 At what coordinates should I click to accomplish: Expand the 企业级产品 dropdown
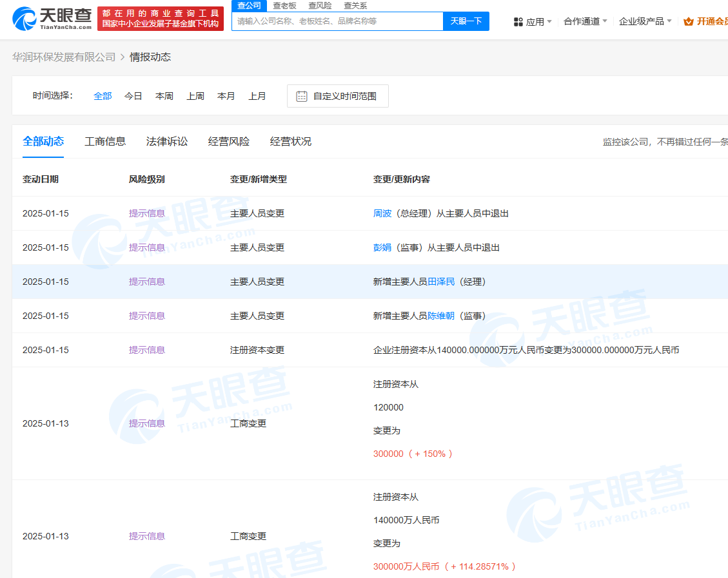point(645,21)
